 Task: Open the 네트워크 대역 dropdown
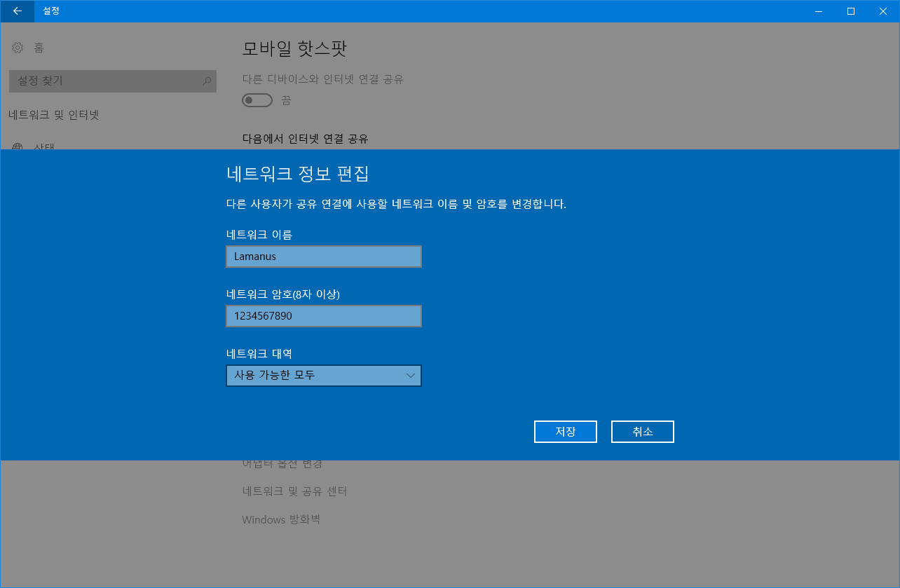323,376
